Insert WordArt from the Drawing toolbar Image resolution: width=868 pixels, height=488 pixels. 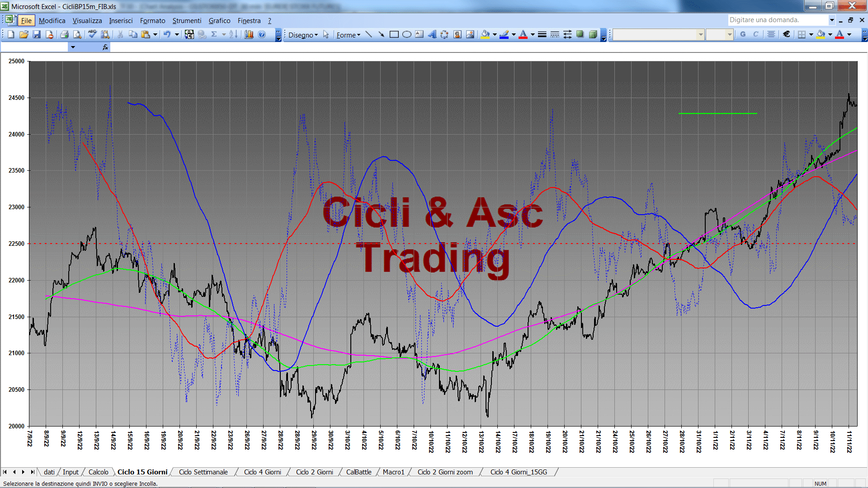pyautogui.click(x=432, y=34)
